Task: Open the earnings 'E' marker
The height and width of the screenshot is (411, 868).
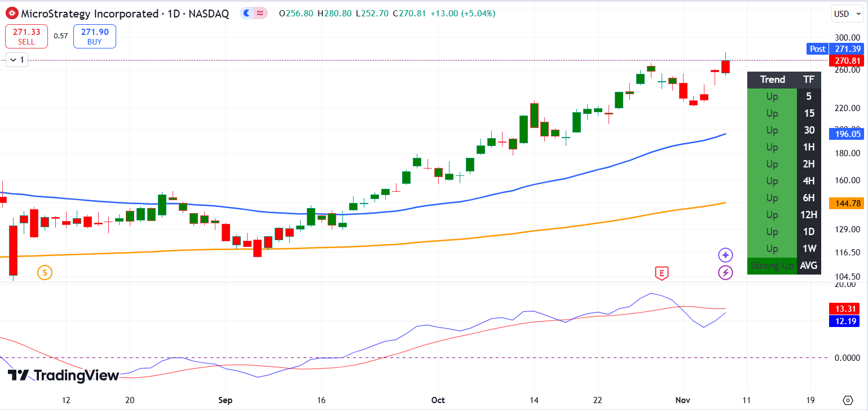Action: point(662,273)
